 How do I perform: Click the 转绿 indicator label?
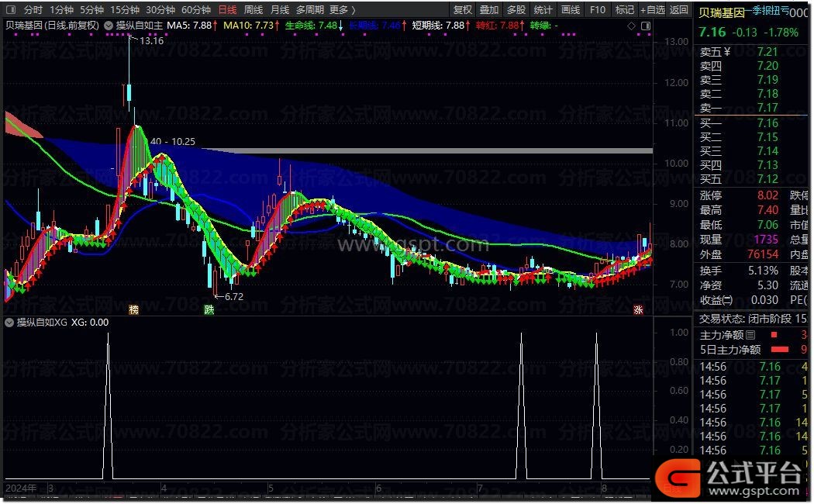(543, 26)
